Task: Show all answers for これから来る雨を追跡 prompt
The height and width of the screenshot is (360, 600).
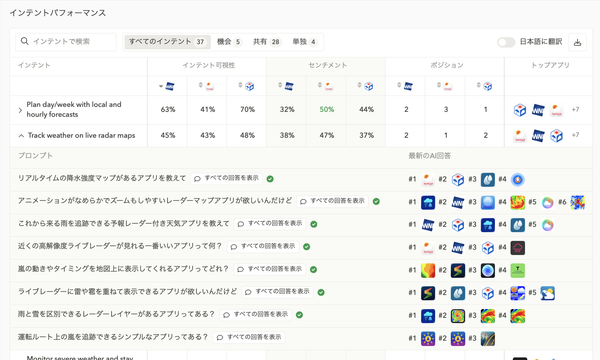Action: 270,224
